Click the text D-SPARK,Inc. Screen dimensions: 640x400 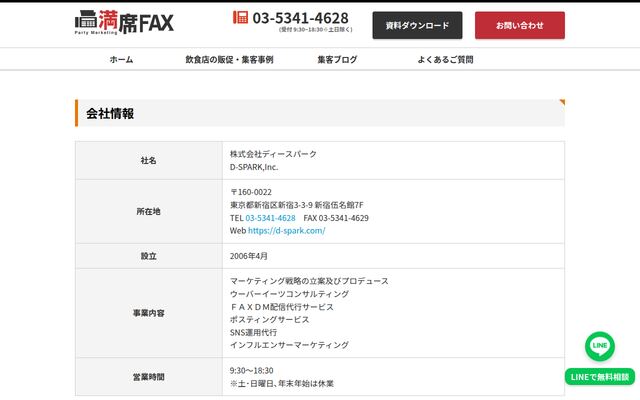click(254, 167)
